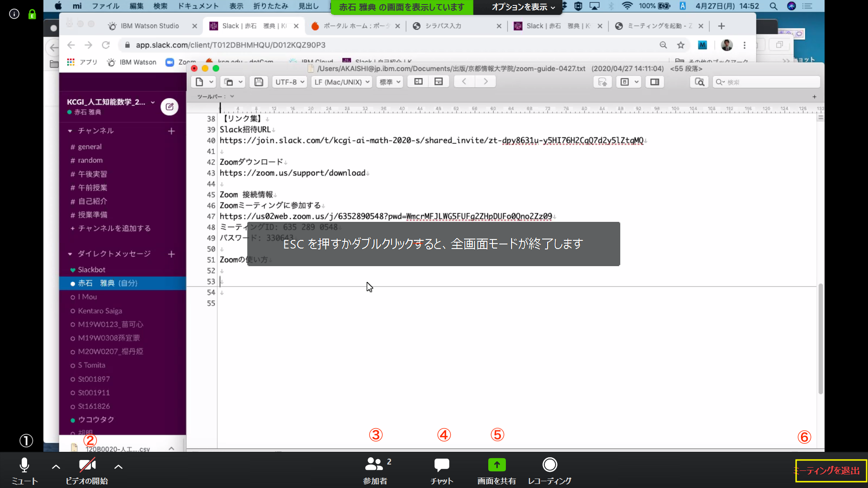Go back with the editor left arrow

coord(464,81)
